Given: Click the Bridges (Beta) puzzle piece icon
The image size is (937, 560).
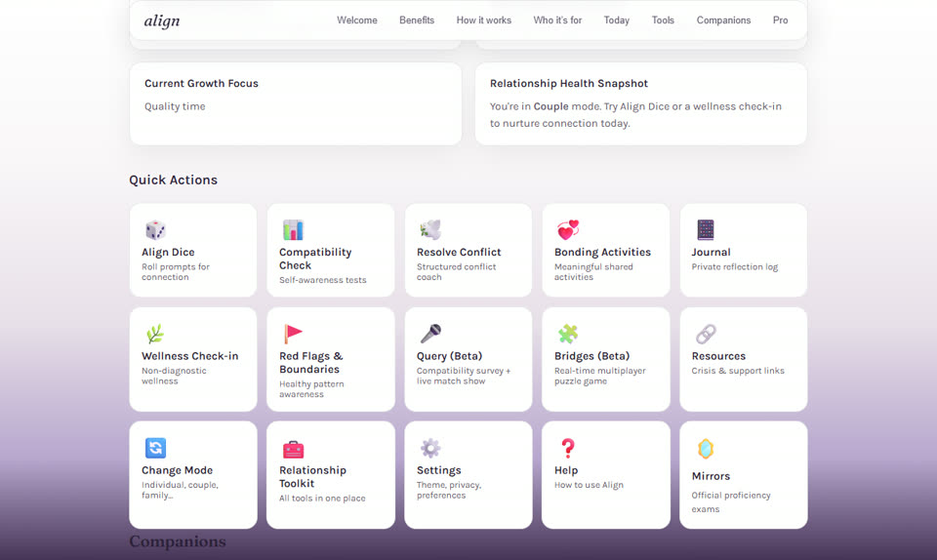Looking at the screenshot, I should coord(568,334).
